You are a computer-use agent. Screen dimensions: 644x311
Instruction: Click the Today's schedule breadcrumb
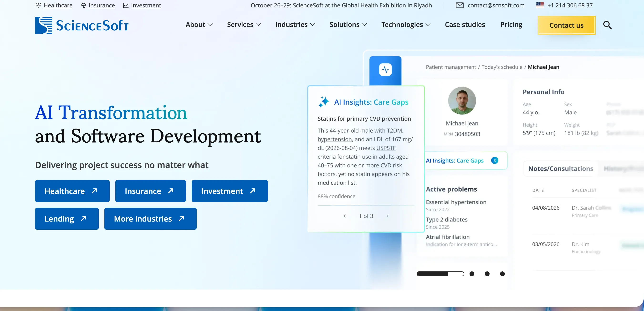tap(502, 67)
